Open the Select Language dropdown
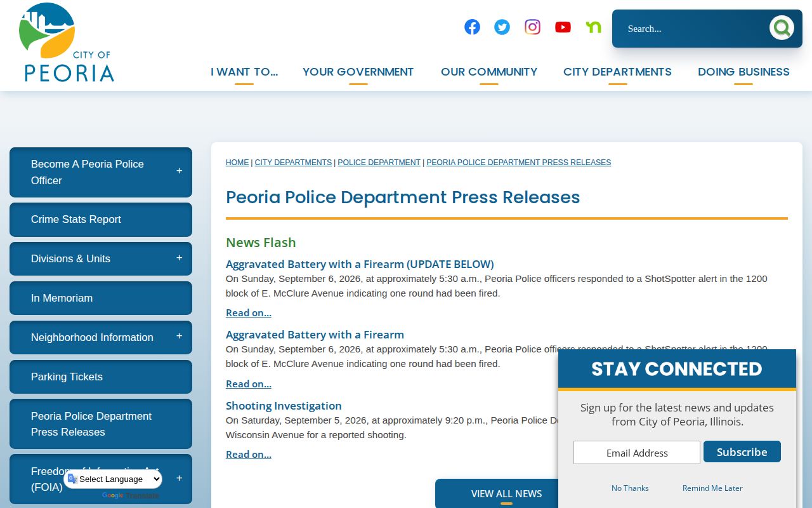This screenshot has height=508, width=812. [114, 479]
